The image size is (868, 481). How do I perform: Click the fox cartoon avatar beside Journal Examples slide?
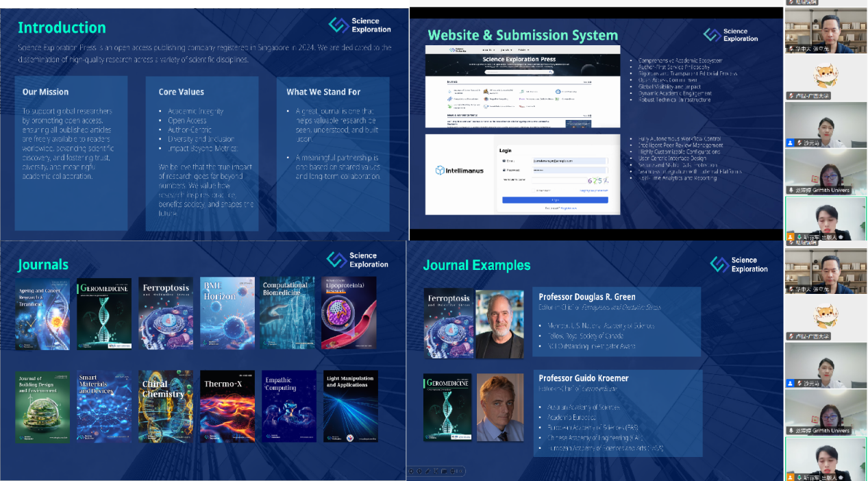pos(826,314)
